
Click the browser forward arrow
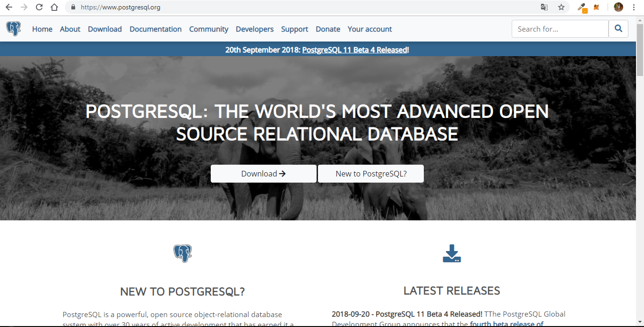click(x=24, y=7)
